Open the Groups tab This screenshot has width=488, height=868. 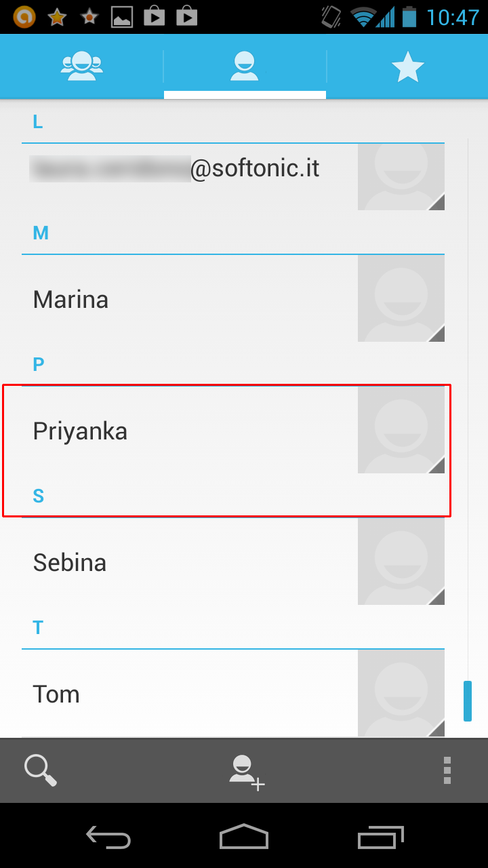pyautogui.click(x=81, y=66)
